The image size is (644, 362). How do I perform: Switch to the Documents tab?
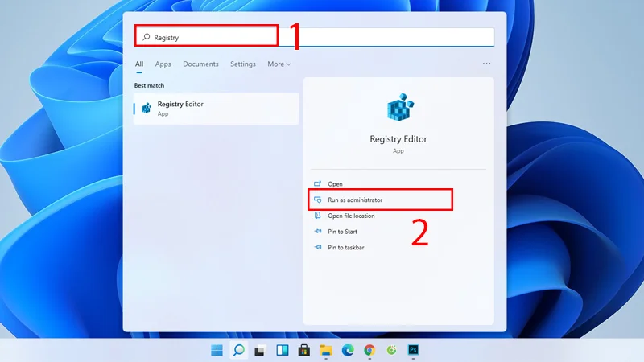coord(200,64)
